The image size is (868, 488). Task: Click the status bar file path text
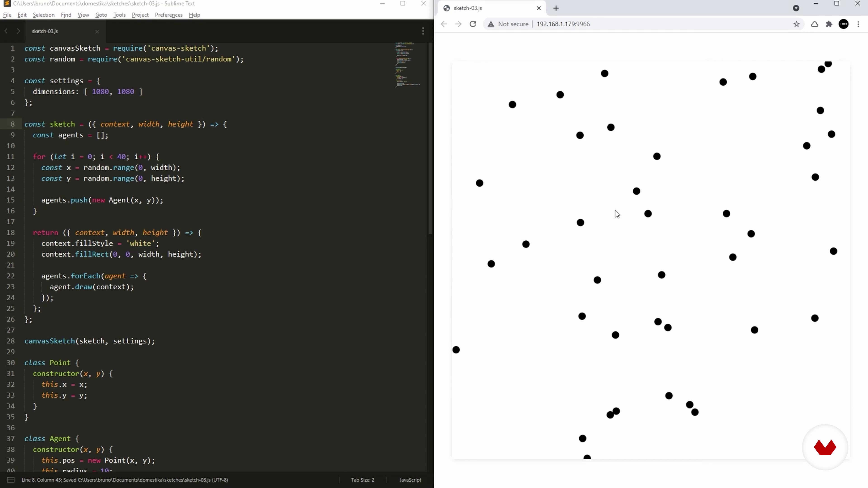click(125, 480)
